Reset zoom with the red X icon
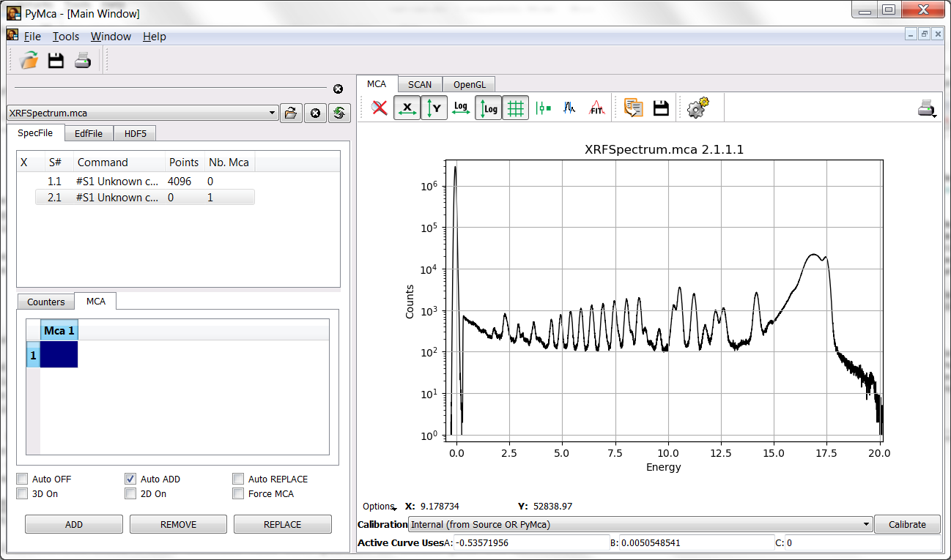The image size is (951, 560). tap(380, 107)
